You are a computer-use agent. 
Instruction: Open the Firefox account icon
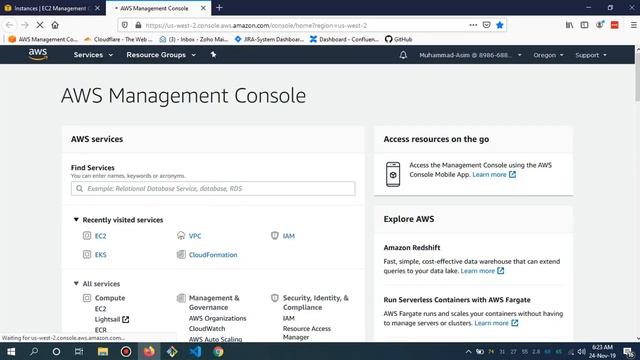click(600, 25)
